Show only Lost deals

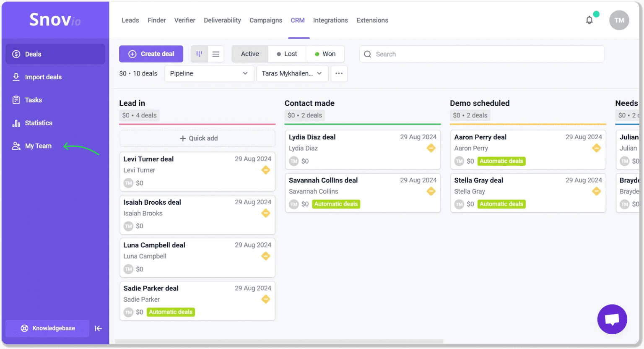pyautogui.click(x=287, y=54)
